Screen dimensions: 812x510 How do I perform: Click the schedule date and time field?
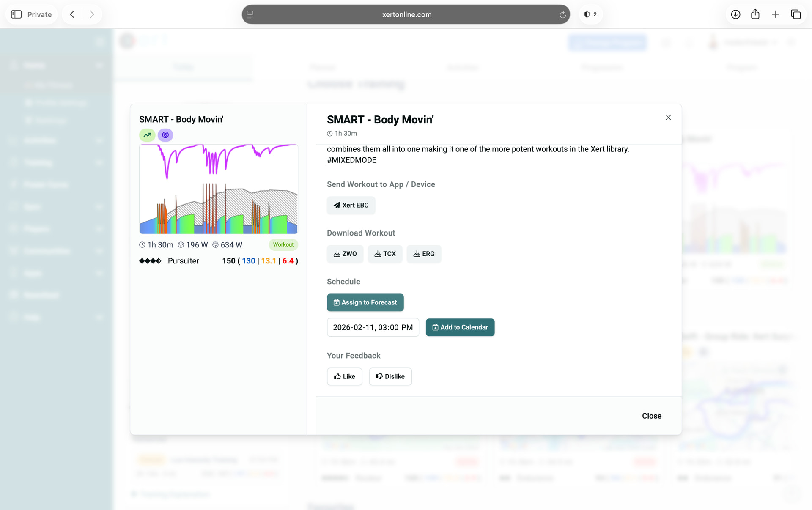373,327
